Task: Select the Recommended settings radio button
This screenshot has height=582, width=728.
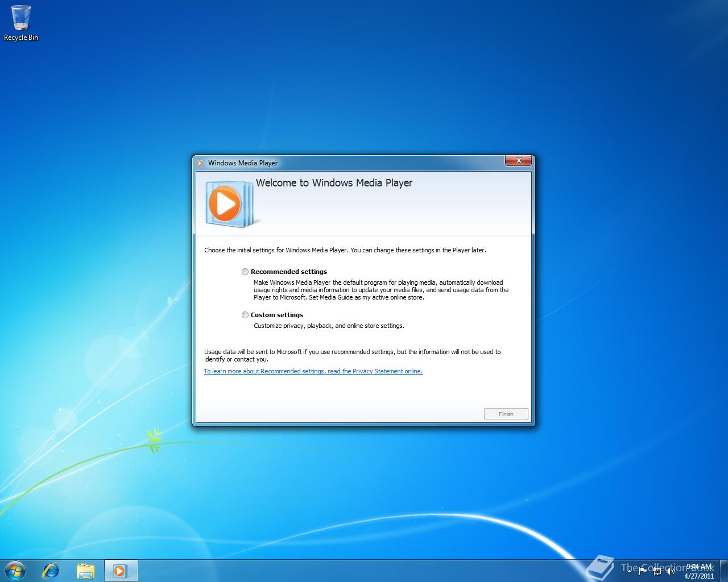Action: point(245,272)
